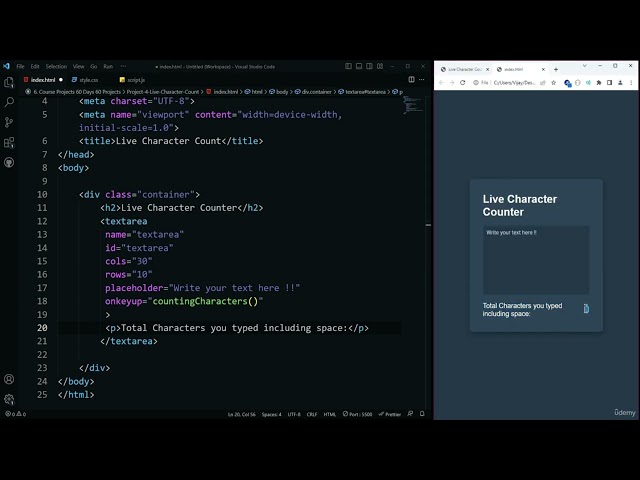
Task: Open the GitHub panel in activity bar
Action: (9, 162)
